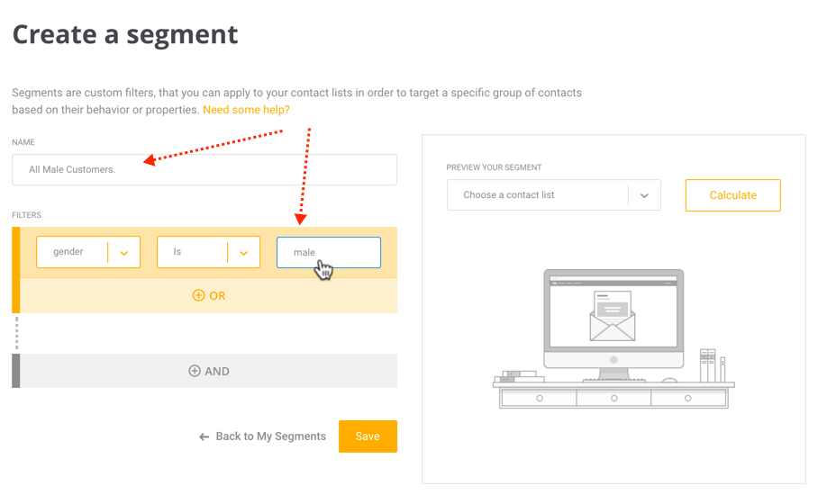Click the gray AND group side bar
Screen dimensions: 818x504
point(15,371)
